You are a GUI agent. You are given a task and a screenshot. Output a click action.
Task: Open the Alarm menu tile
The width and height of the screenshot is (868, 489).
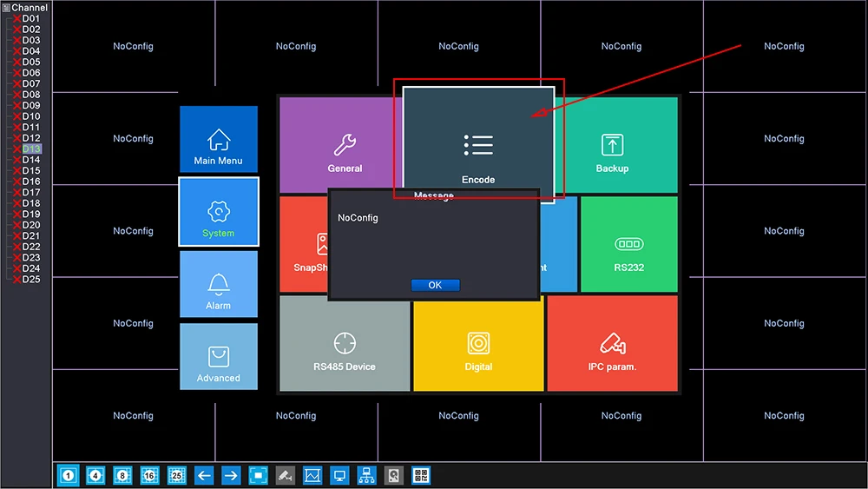(219, 284)
